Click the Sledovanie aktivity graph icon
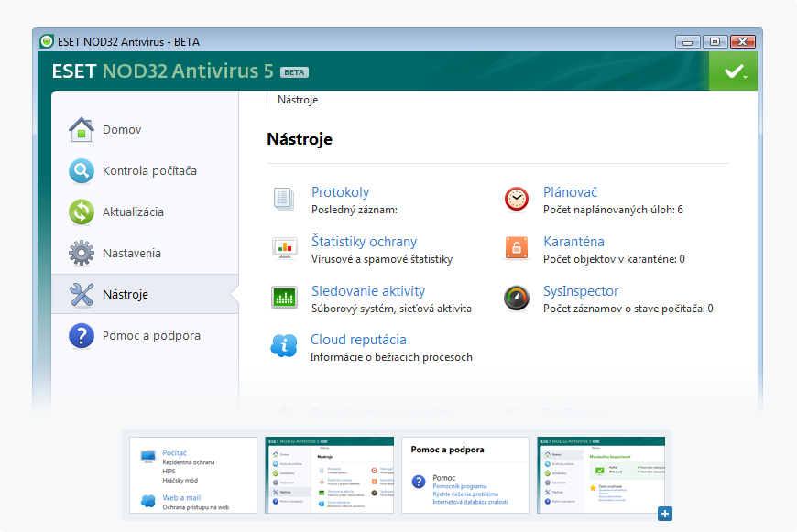 pyautogui.click(x=284, y=298)
